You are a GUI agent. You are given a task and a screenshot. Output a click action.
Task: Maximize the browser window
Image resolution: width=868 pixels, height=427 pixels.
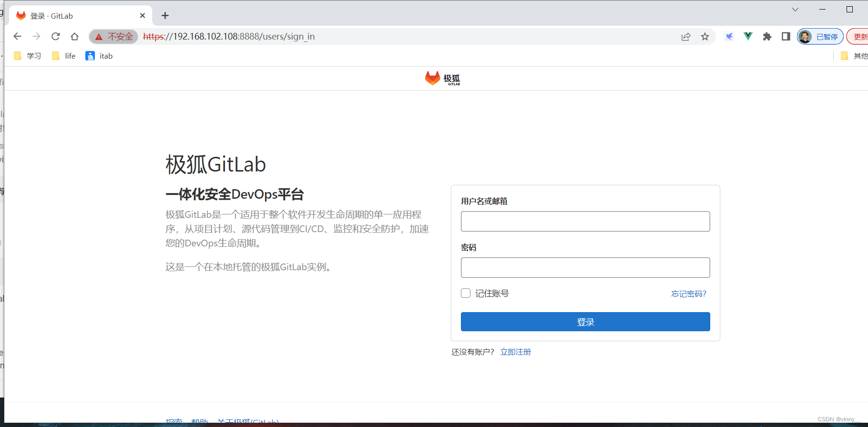point(849,10)
